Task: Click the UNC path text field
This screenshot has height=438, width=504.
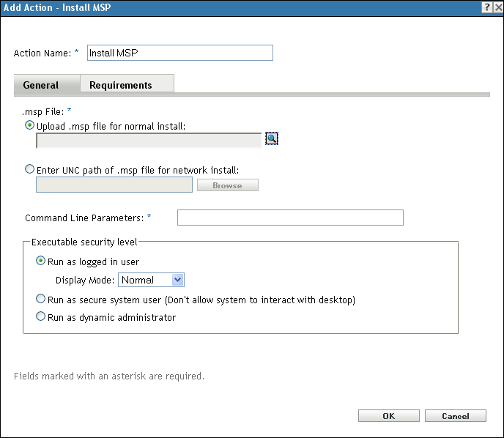Action: [x=114, y=185]
